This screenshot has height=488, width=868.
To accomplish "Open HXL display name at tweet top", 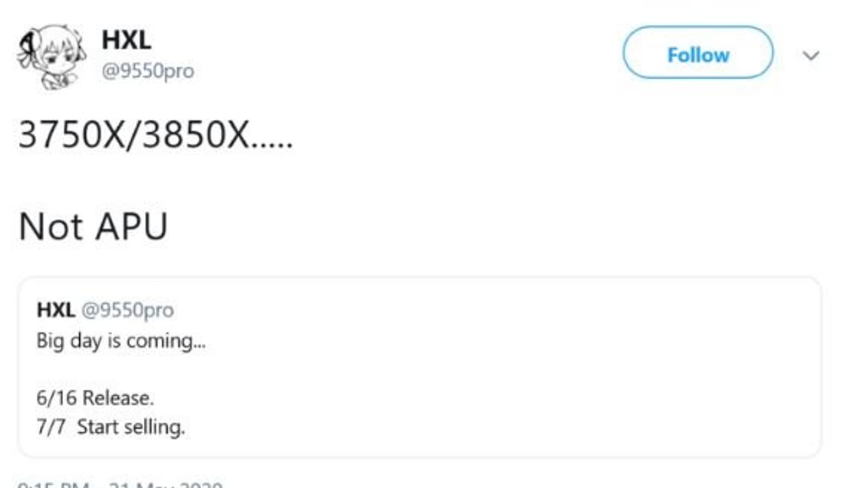I will pyautogui.click(x=126, y=40).
